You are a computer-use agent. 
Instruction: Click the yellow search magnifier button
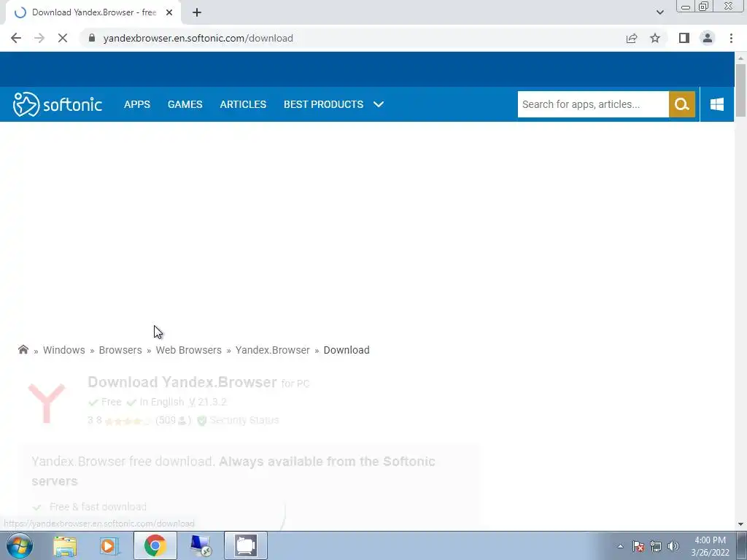pos(682,104)
